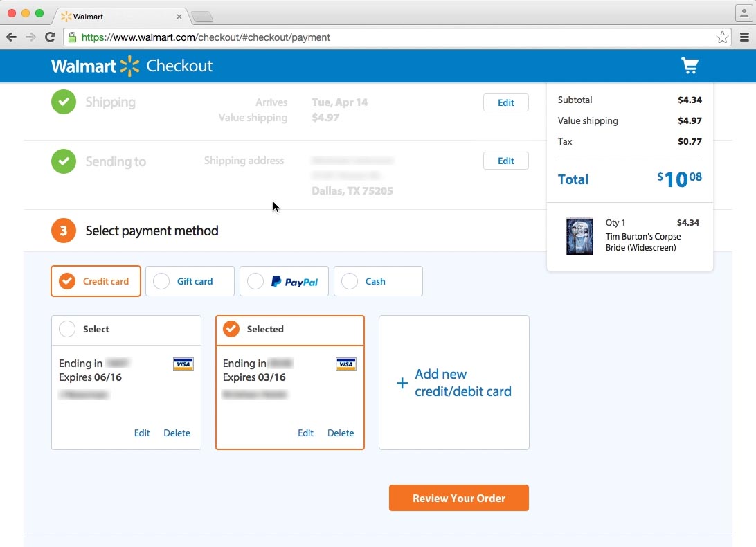Click the lock icon in the address bar
This screenshot has width=756, height=547.
point(73,38)
